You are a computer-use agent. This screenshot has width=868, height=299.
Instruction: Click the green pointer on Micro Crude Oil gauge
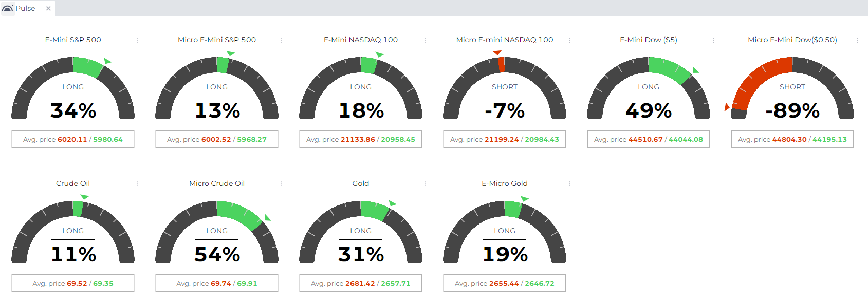267,217
